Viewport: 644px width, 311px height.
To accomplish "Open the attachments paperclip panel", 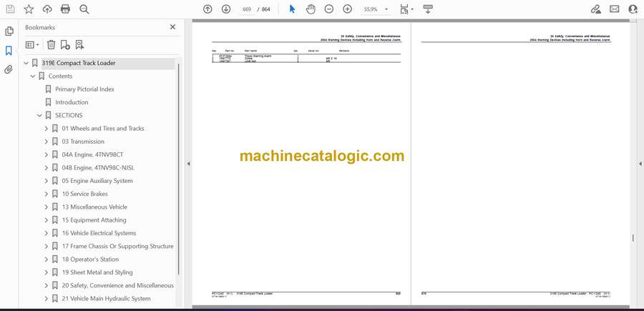I will (9, 70).
